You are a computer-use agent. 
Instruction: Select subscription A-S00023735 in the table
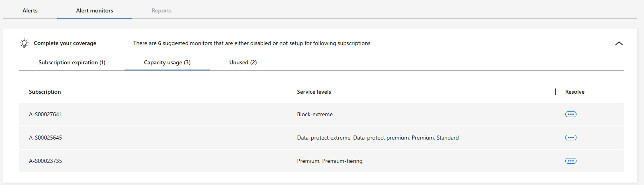point(45,161)
